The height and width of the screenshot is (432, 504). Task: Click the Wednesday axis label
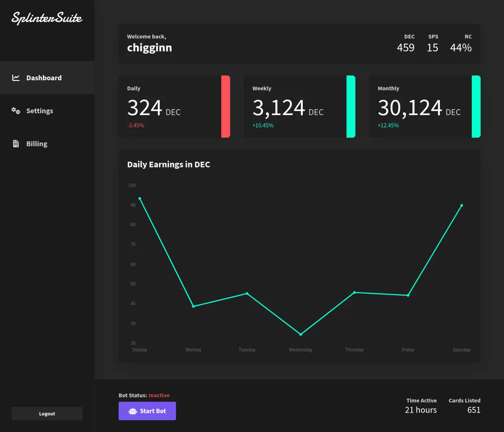click(300, 350)
